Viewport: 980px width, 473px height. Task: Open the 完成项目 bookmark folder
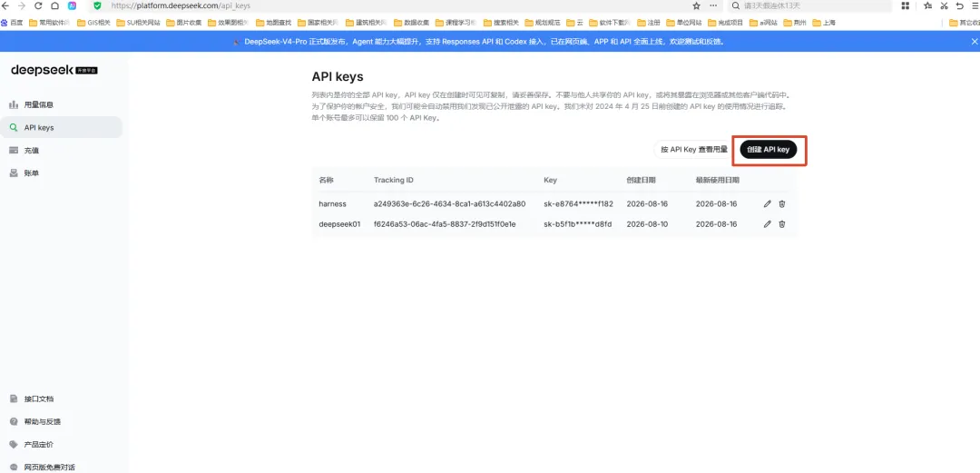click(x=726, y=23)
